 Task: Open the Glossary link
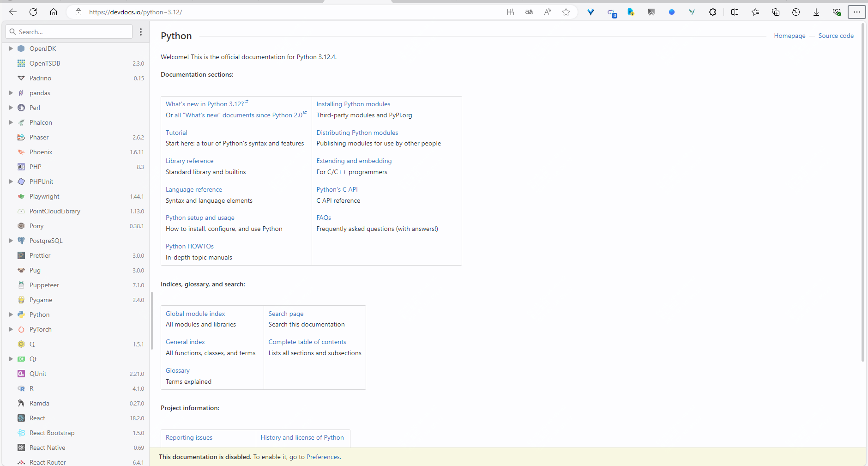pos(178,370)
